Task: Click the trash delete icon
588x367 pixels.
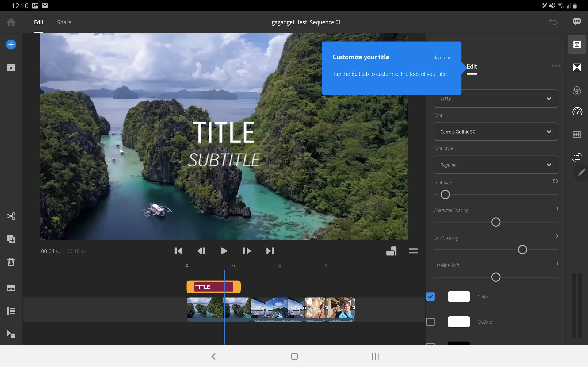Action: (11, 262)
